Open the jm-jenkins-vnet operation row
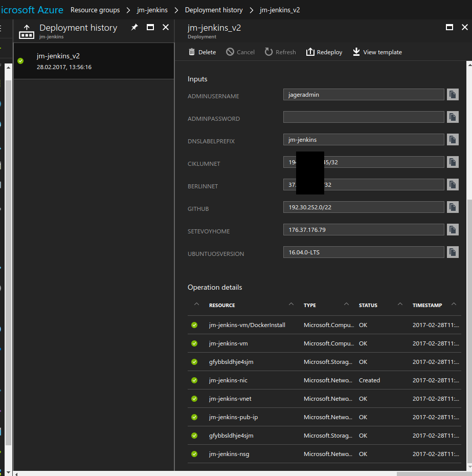Viewport: 472px width, 476px height. click(324, 399)
